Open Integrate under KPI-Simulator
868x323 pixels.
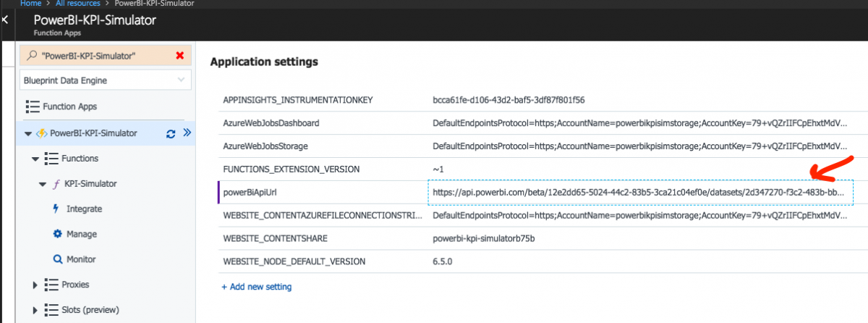tap(84, 209)
